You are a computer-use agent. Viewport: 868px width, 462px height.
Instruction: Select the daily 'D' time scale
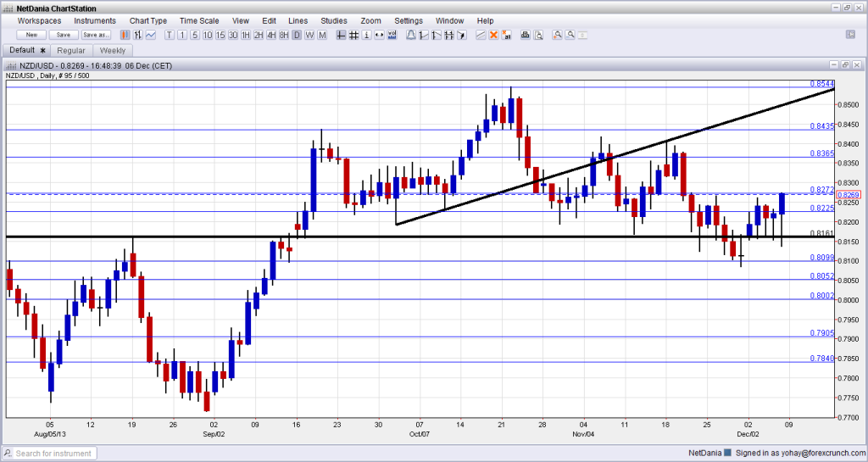[297, 35]
